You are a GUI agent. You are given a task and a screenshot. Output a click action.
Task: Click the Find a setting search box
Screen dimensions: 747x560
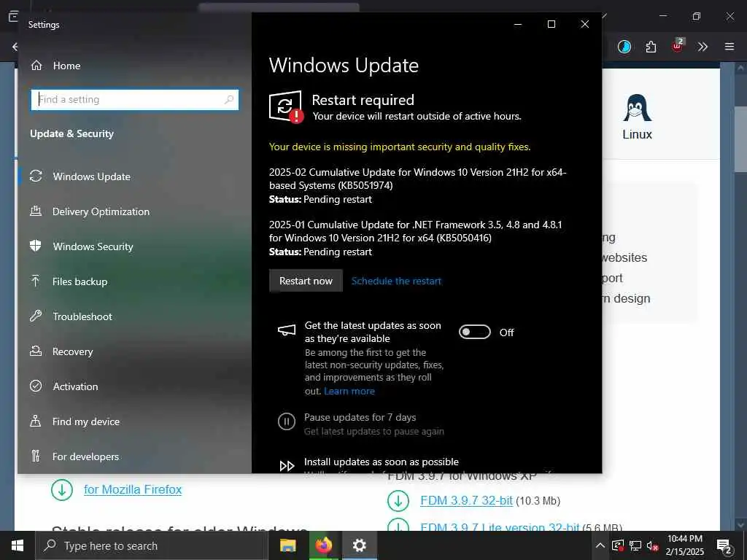point(135,99)
